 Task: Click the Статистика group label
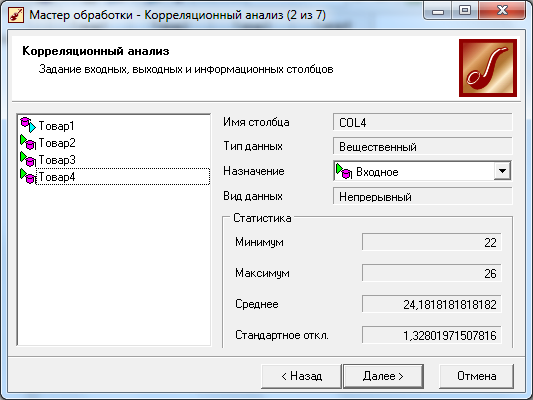262,218
